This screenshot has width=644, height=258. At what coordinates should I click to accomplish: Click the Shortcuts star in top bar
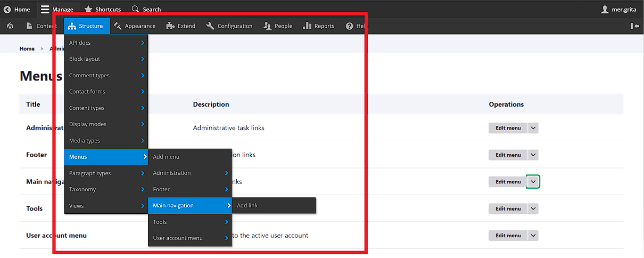tap(103, 9)
